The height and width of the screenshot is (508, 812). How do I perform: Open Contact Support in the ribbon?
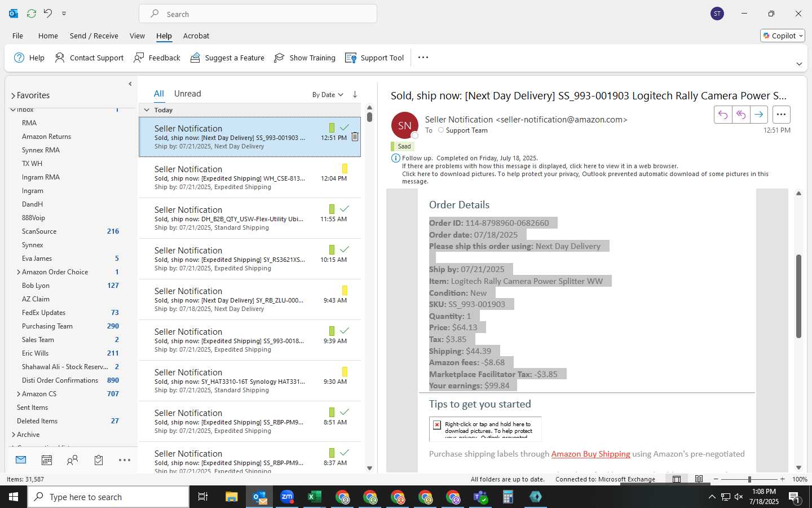89,58
